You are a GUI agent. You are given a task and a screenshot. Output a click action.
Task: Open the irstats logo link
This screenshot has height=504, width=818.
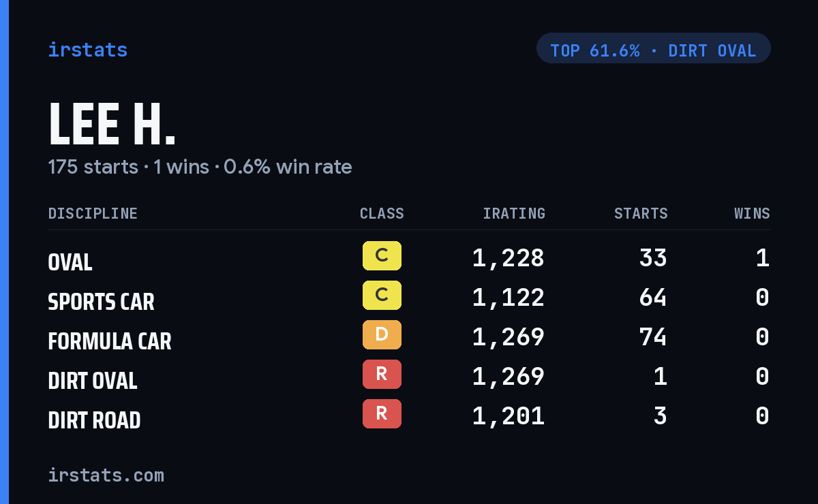pos(87,50)
